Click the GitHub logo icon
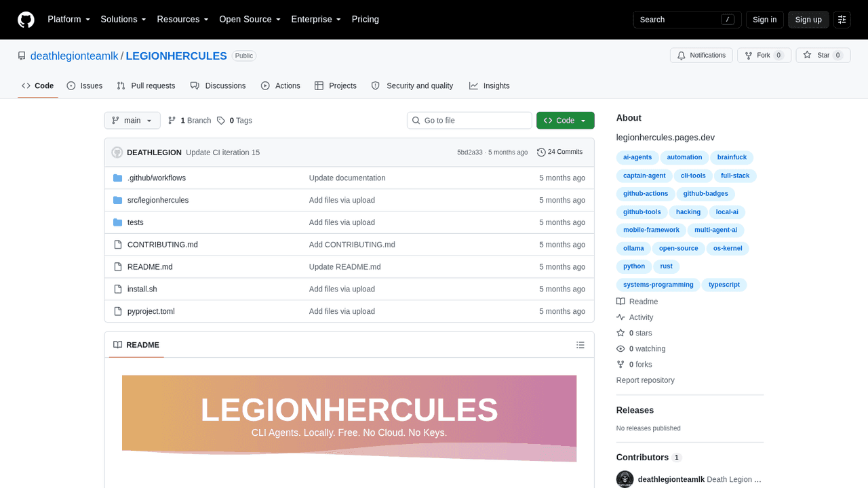This screenshot has height=488, width=868. [x=26, y=20]
